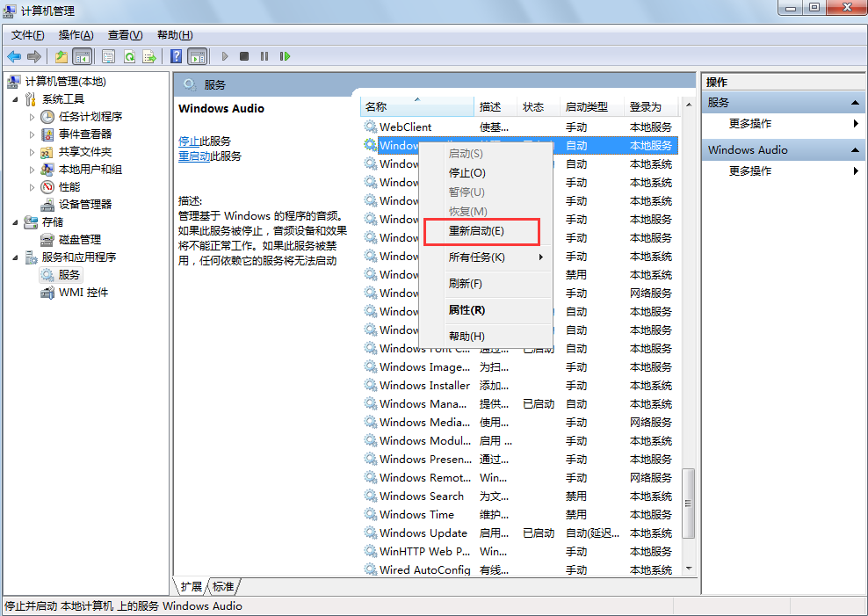The width and height of the screenshot is (868, 616).
Task: Open Help via the blue question mark icon
Action: pos(177,56)
